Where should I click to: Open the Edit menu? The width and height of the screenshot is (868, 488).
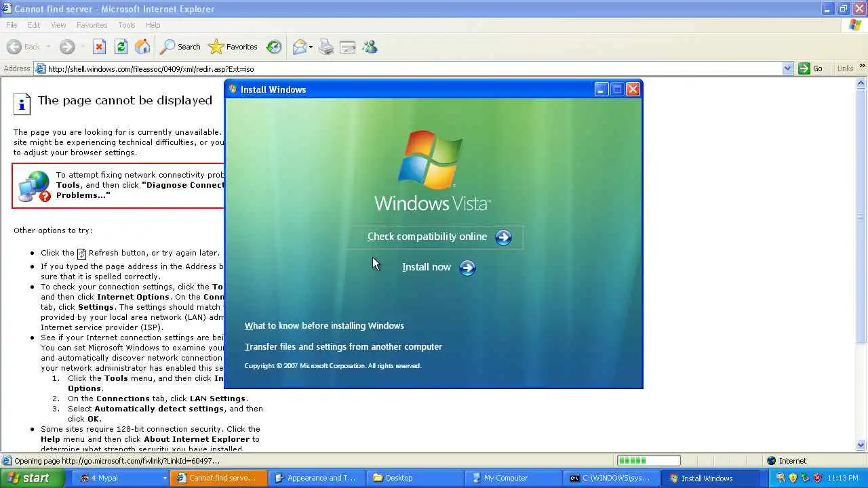(34, 25)
